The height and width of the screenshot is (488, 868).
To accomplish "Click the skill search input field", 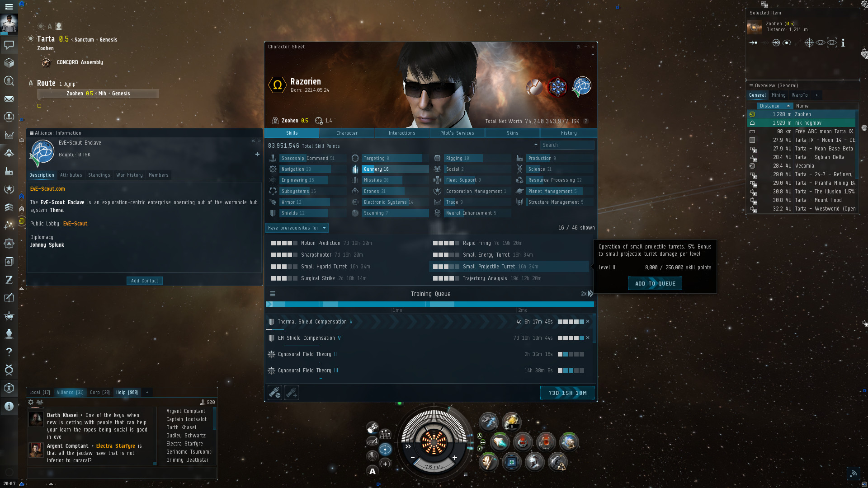I will [x=567, y=145].
